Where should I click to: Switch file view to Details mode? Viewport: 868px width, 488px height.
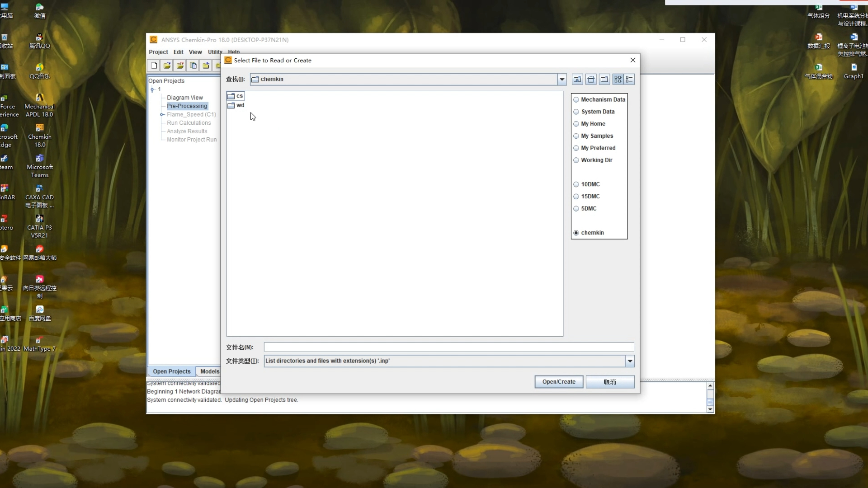629,80
